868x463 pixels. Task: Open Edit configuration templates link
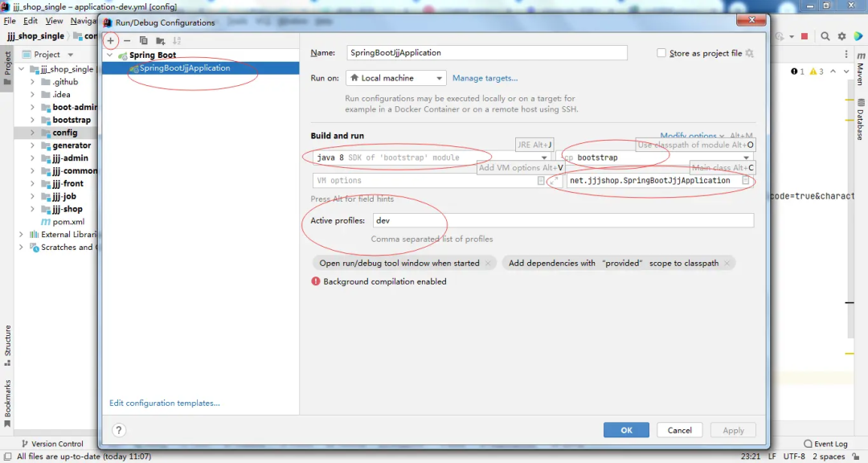coord(165,404)
